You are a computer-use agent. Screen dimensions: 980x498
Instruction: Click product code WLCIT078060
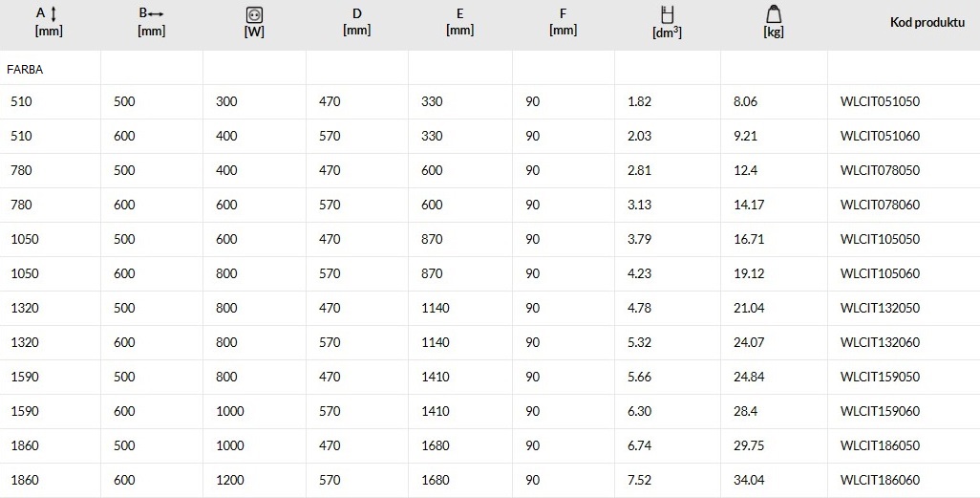click(x=880, y=205)
